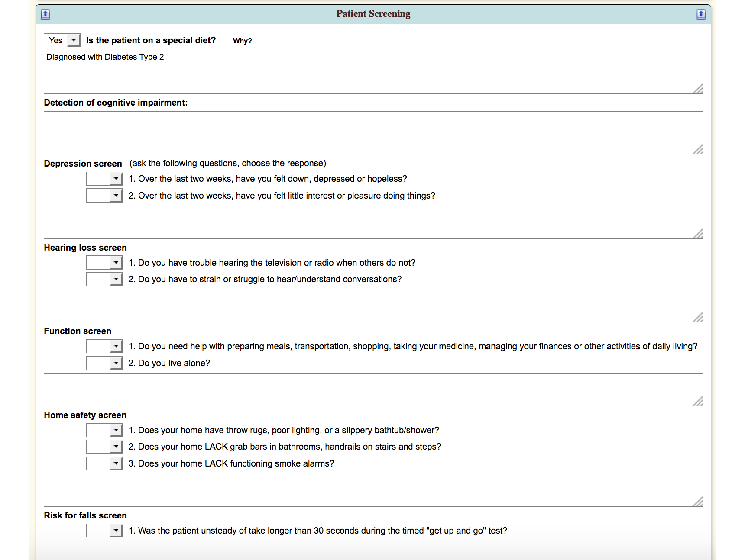Click the right up-arrow icon in Patient Screening header

coord(701,14)
